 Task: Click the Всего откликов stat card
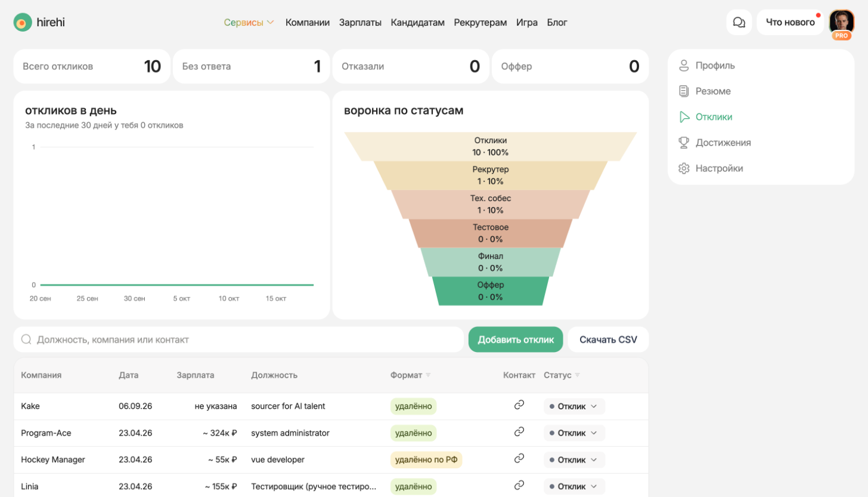92,66
